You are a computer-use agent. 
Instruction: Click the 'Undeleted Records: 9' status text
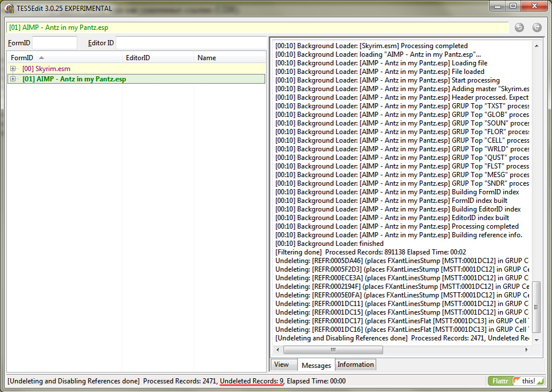tap(252, 381)
